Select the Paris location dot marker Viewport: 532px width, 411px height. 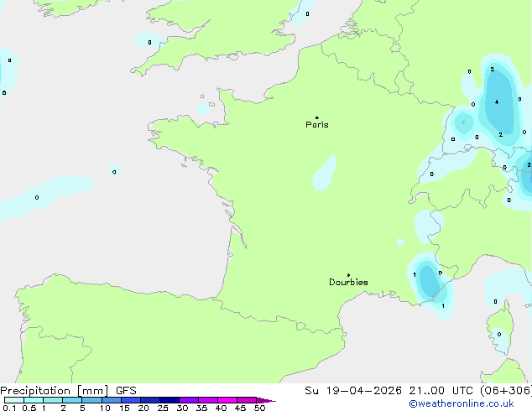[317, 117]
